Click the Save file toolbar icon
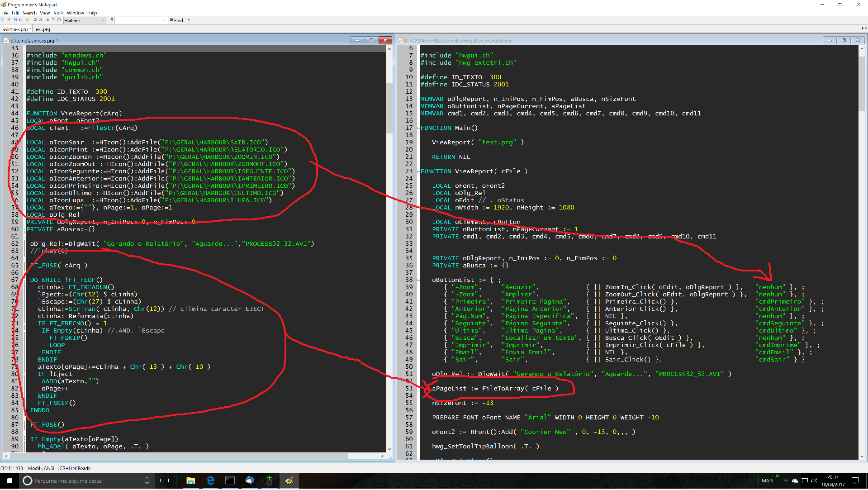 click(15, 20)
